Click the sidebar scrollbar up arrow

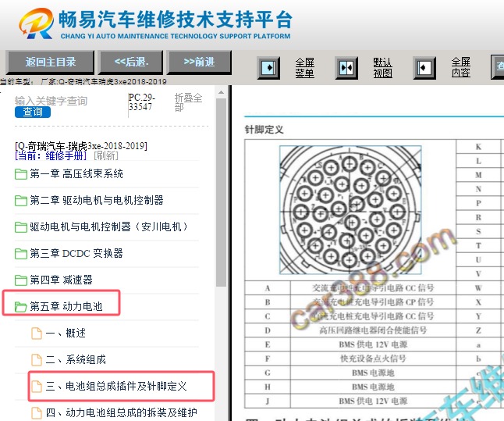click(221, 93)
